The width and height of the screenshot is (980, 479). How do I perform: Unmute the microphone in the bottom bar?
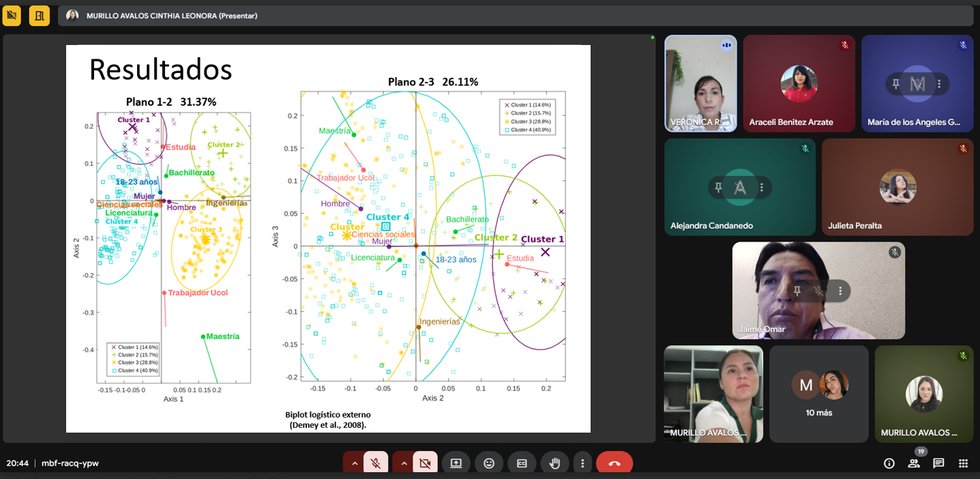[376, 463]
